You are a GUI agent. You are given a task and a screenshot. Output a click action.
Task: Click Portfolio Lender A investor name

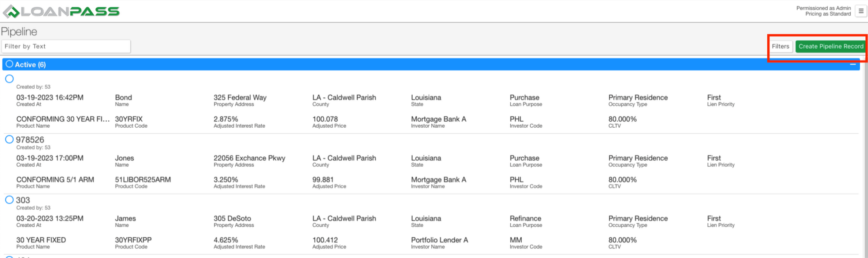(440, 240)
